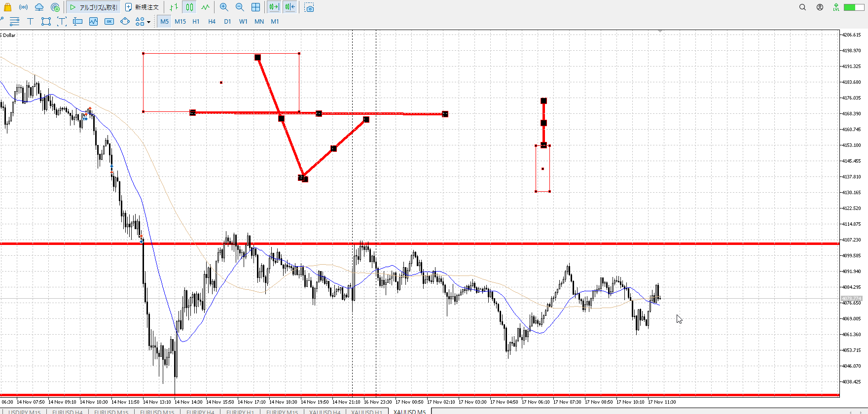
Task: Open the VPS cloud hosting icon
Action: coord(39,7)
